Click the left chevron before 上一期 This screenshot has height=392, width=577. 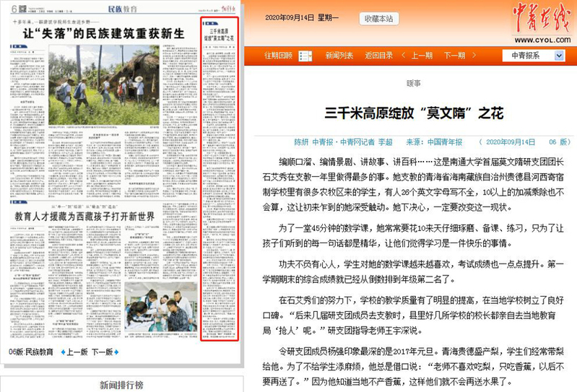click(403, 56)
